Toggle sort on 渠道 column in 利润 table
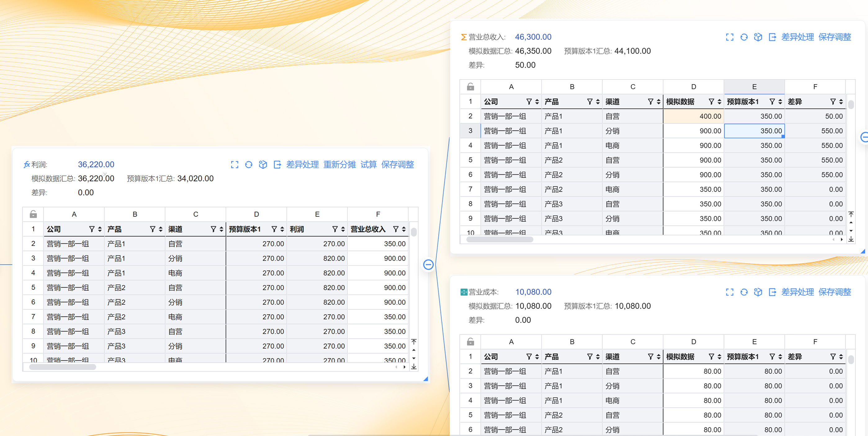This screenshot has height=436, width=868. tap(221, 229)
